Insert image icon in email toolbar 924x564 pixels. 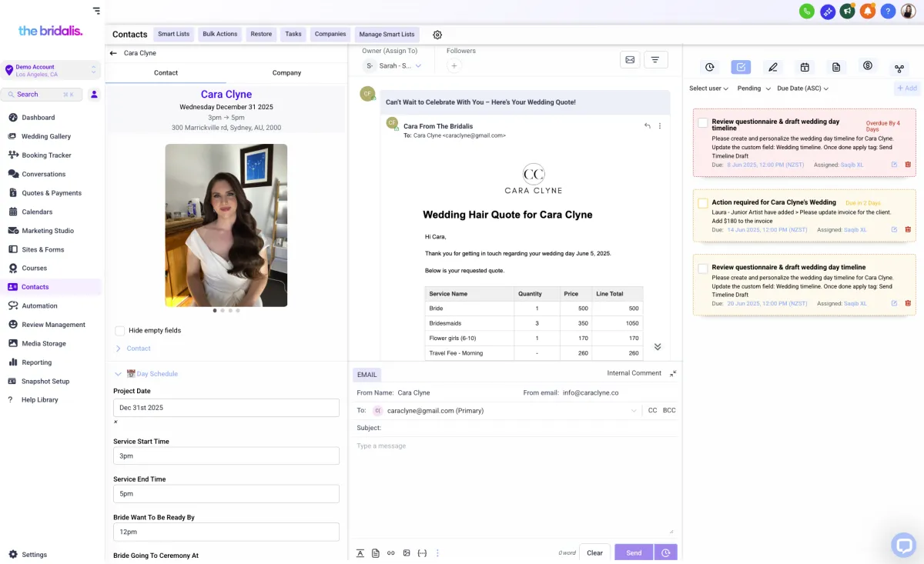pos(407,552)
